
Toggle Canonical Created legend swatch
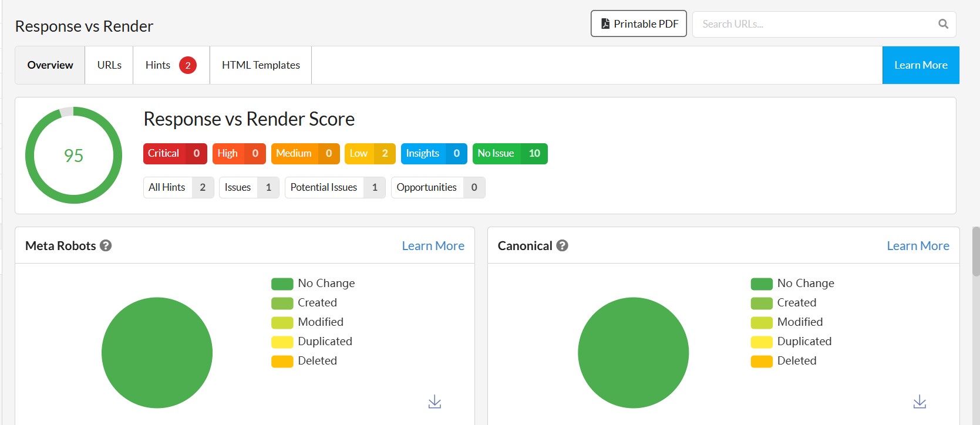pos(762,303)
